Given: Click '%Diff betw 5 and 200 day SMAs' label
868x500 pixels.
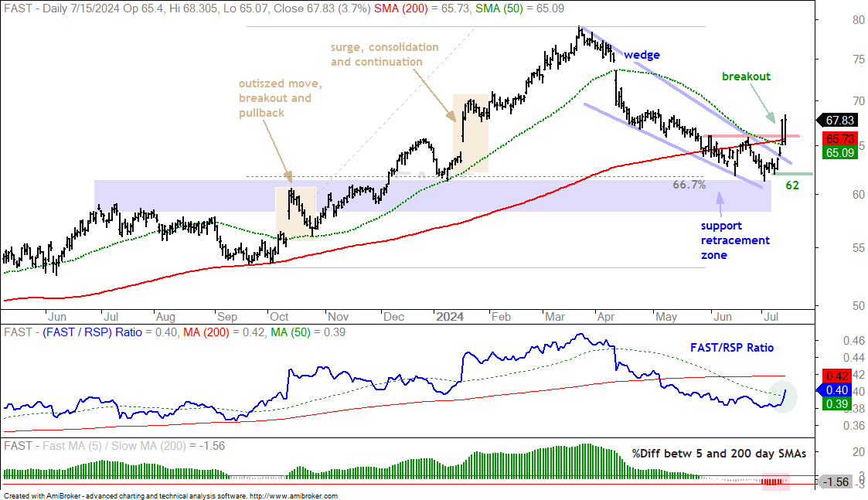Looking at the screenshot, I should 719,454.
